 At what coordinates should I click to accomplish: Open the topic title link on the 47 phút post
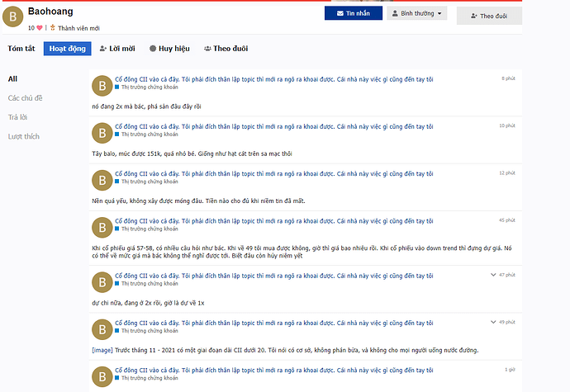[x=274, y=276]
